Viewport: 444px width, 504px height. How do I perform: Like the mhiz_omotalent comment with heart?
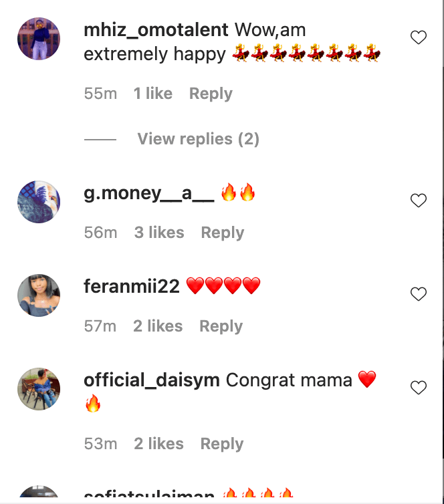(418, 38)
